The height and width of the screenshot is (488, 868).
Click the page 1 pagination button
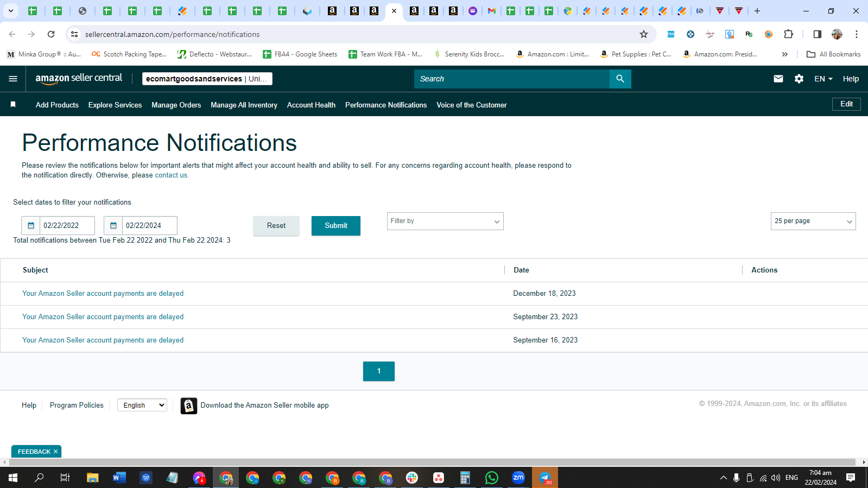click(379, 371)
